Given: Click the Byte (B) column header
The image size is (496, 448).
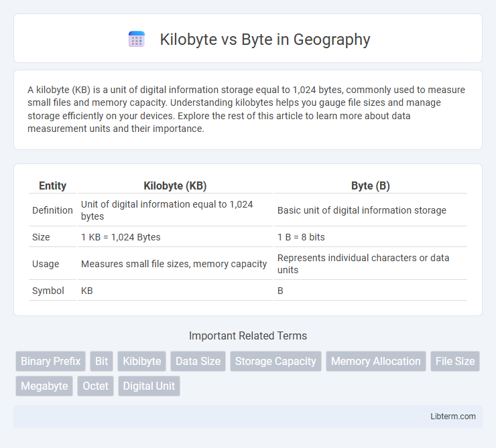Looking at the screenshot, I should [371, 185].
